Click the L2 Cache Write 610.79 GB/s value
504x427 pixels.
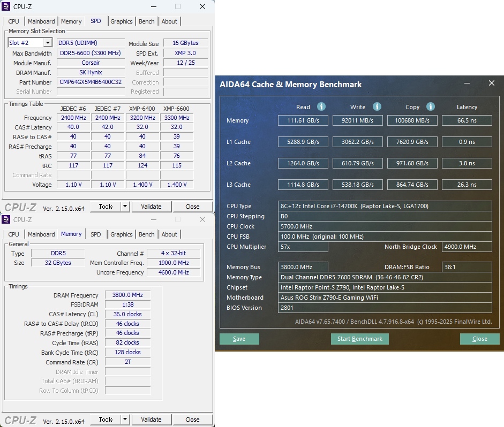coord(358,163)
